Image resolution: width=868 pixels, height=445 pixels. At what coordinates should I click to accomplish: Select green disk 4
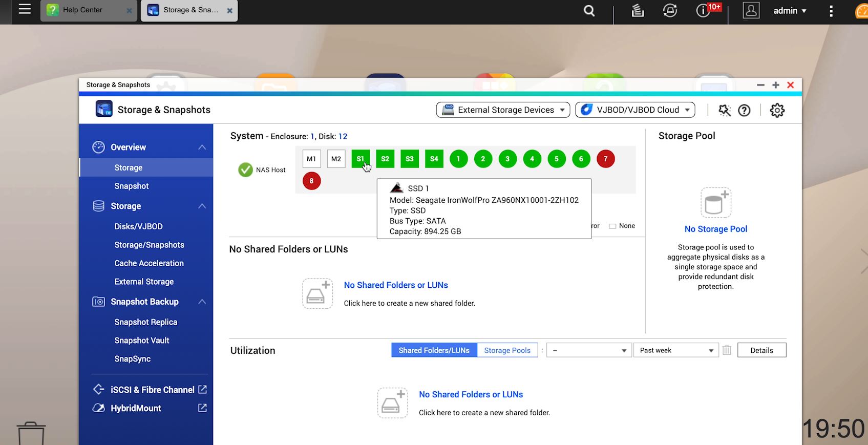[532, 159]
